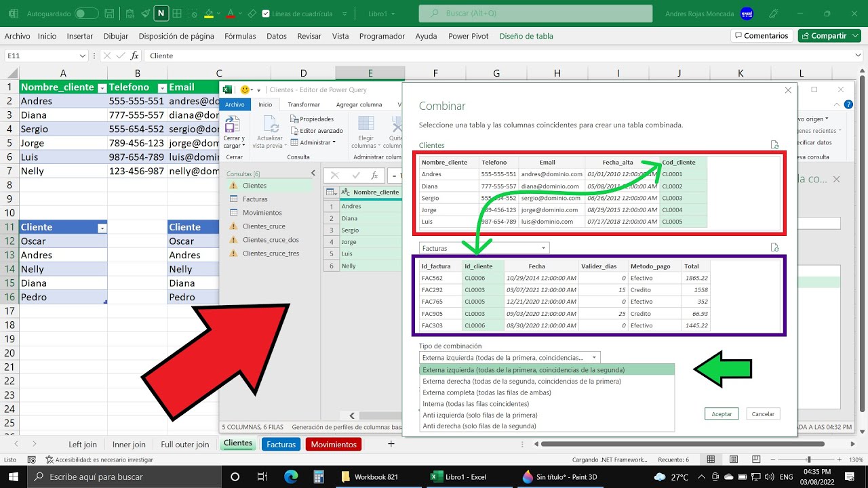Image resolution: width=868 pixels, height=488 pixels.
Task: Switch to Agregar columna tab in Power Query
Action: point(359,104)
